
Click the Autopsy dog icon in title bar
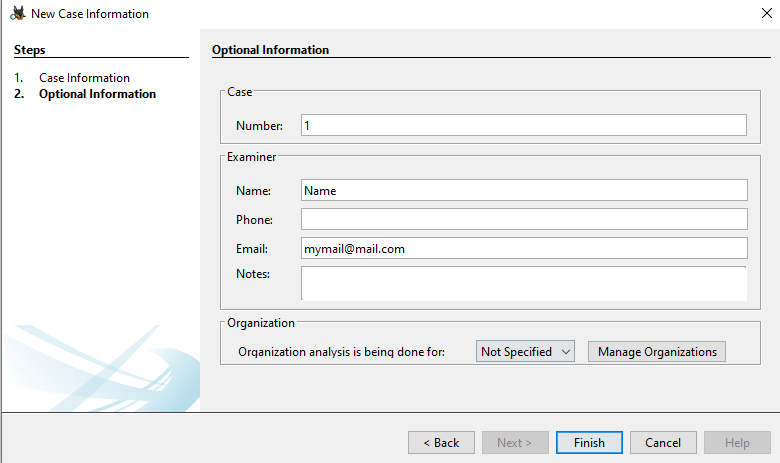17,14
